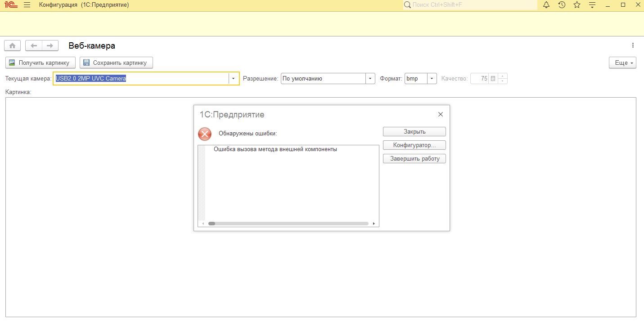Open form's three-dot options menu

coord(633,45)
